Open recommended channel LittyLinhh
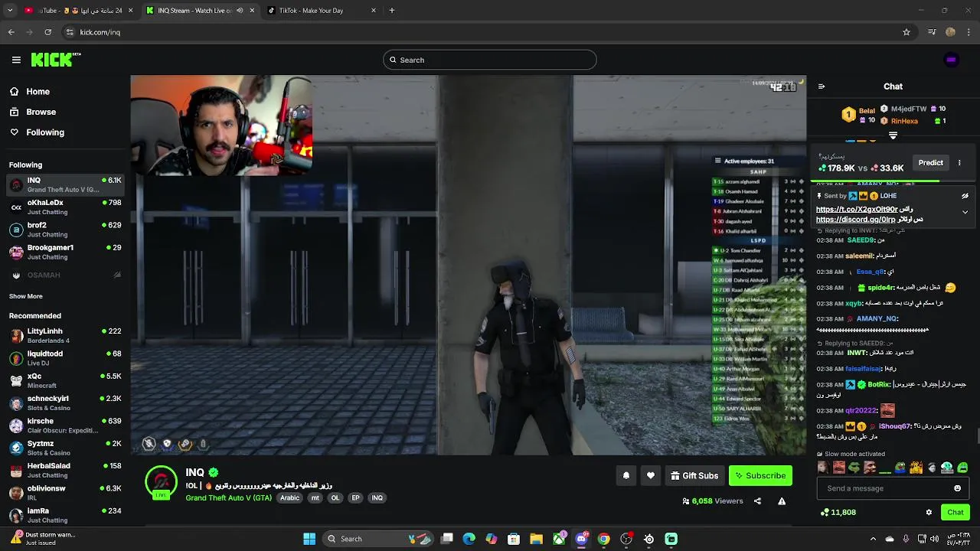980x551 pixels. point(65,335)
